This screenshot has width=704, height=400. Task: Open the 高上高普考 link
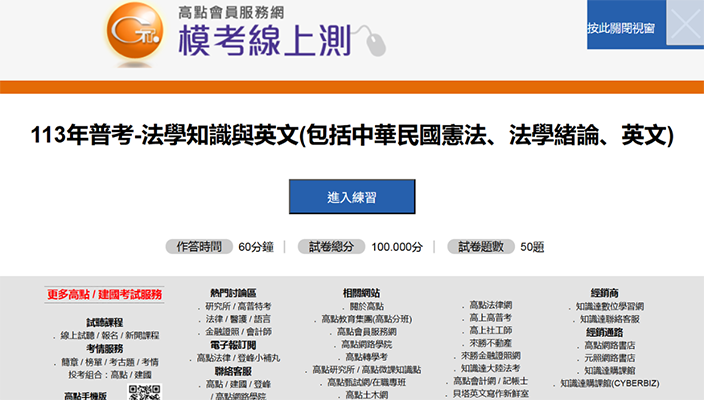point(491,317)
